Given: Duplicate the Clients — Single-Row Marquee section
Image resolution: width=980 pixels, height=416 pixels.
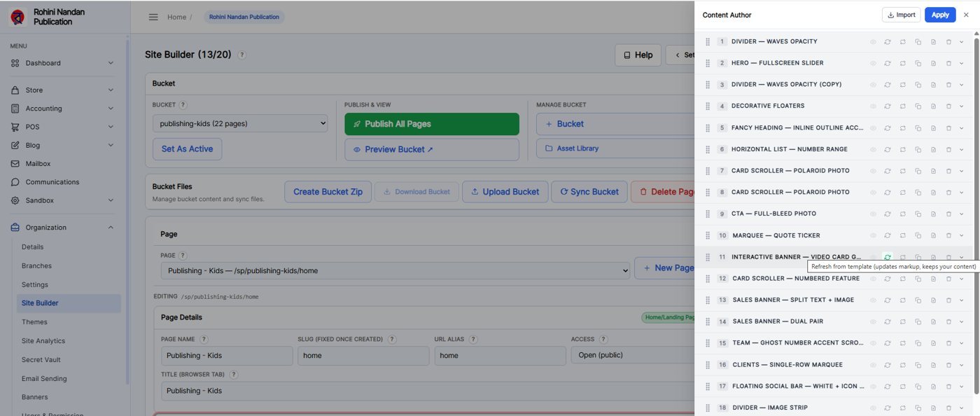Looking at the screenshot, I should pyautogui.click(x=918, y=365).
